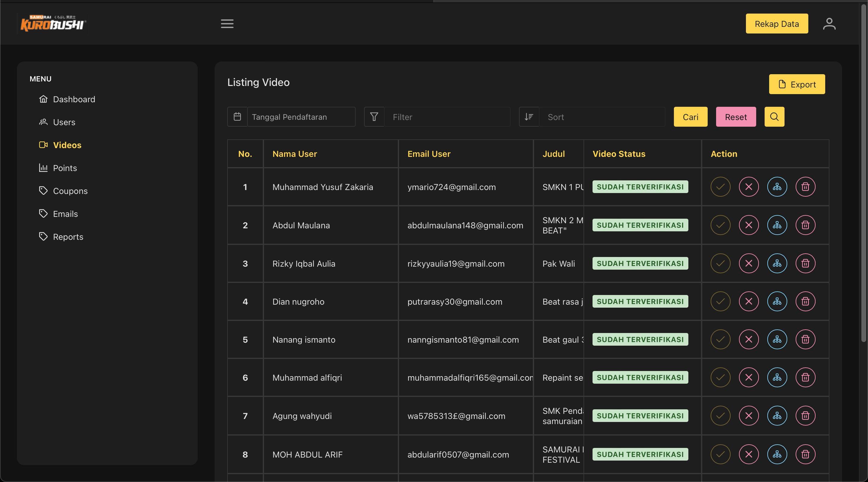Viewport: 868px width, 482px height.
Task: Open hierarchy icon for Nanang ismanto
Action: tap(777, 339)
